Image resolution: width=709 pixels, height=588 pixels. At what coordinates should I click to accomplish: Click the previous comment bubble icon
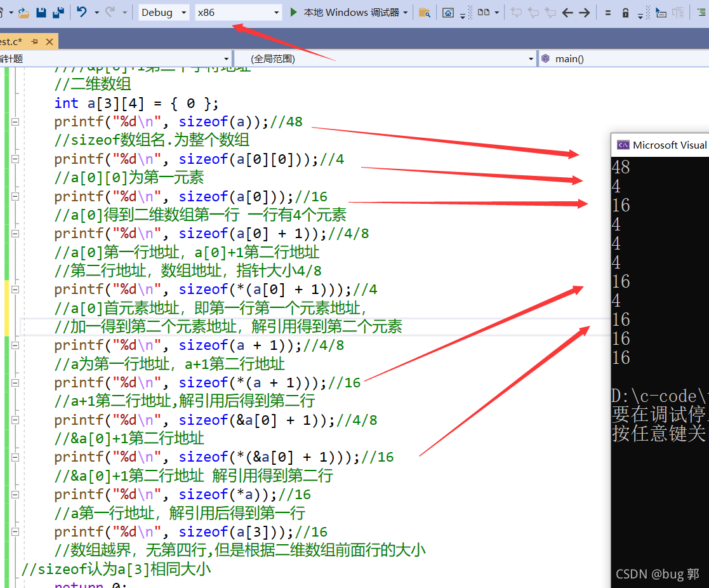[x=533, y=13]
